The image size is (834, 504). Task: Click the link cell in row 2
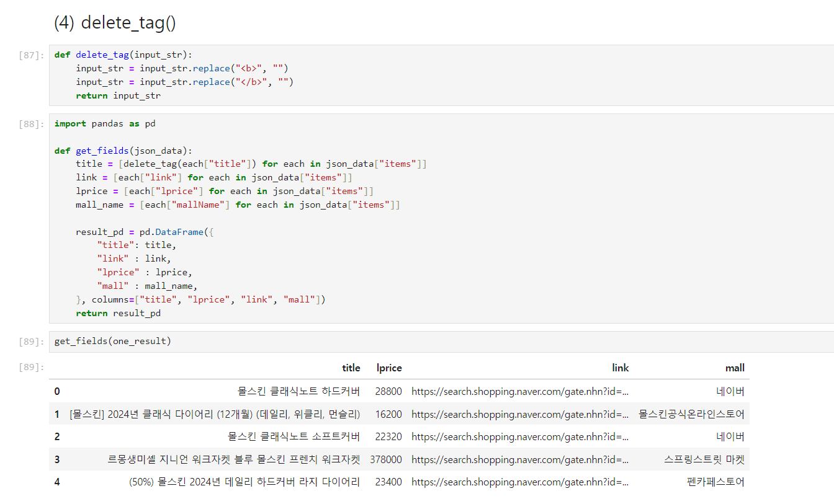(520, 436)
